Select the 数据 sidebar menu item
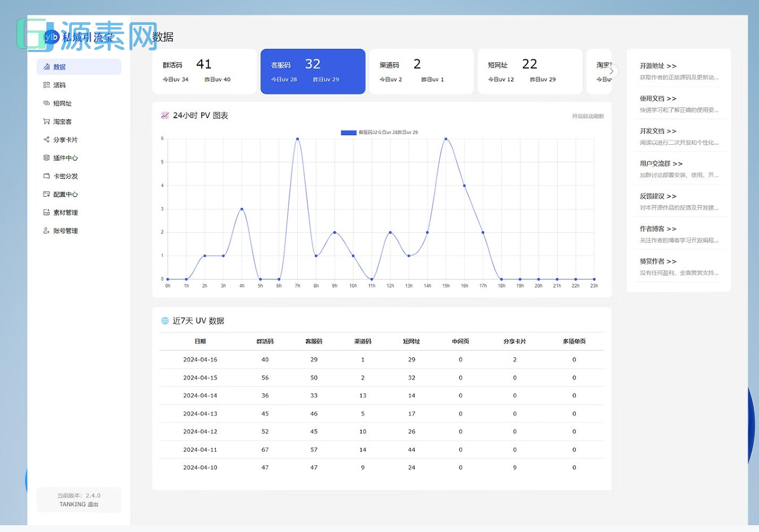This screenshot has width=759, height=532. (x=79, y=67)
